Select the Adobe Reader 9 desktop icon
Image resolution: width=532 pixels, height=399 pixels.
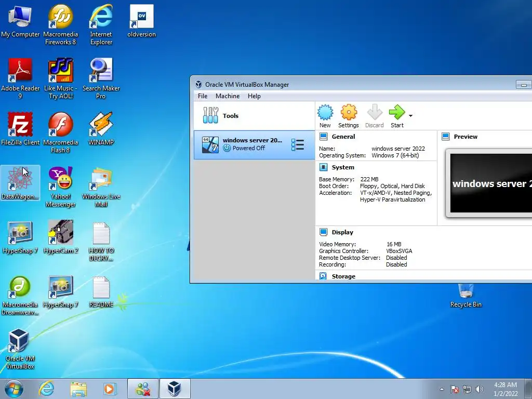point(20,78)
